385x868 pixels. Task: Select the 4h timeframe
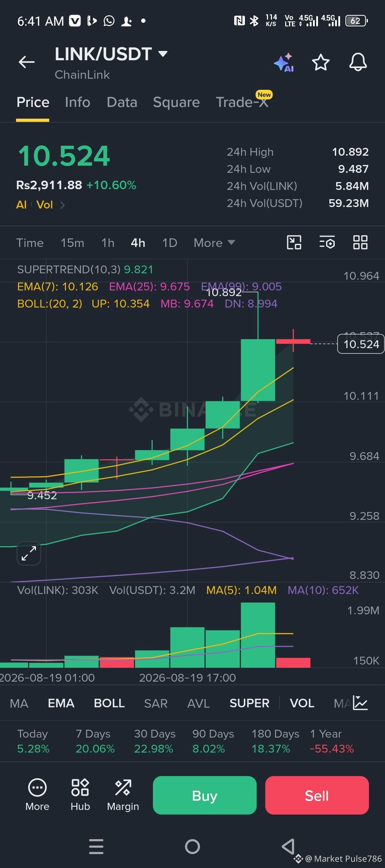(138, 243)
